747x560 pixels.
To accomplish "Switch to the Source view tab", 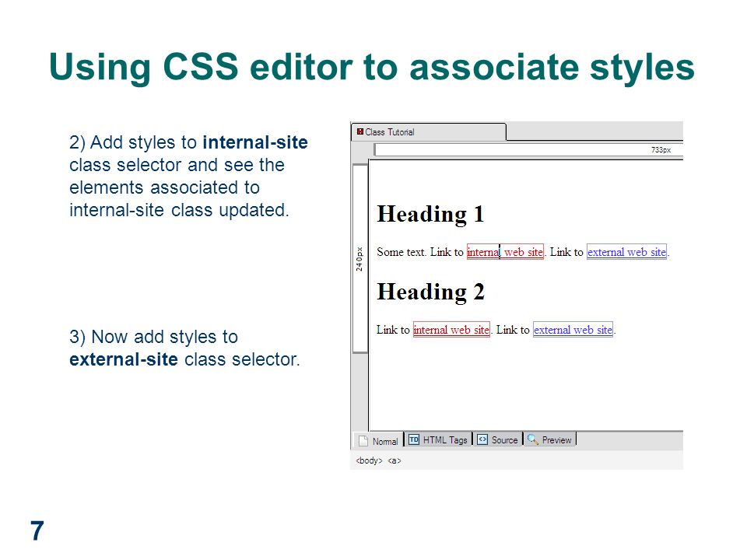I will coord(498,440).
